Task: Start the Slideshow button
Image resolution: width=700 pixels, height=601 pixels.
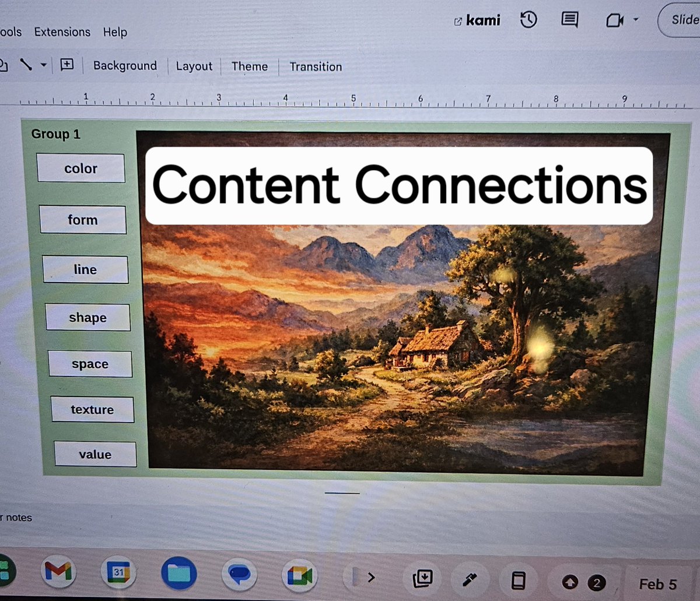Action: (680, 20)
